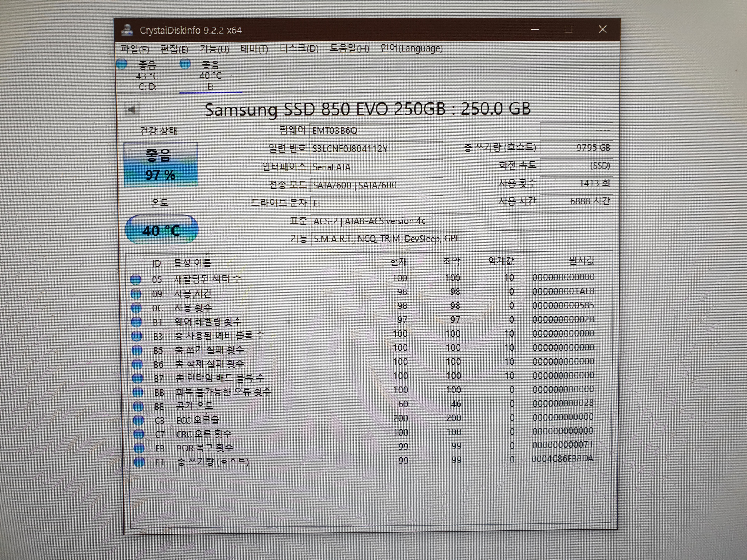Image resolution: width=747 pixels, height=560 pixels.
Task: Click status icon for BE 공기 온도
Action: pyautogui.click(x=138, y=406)
